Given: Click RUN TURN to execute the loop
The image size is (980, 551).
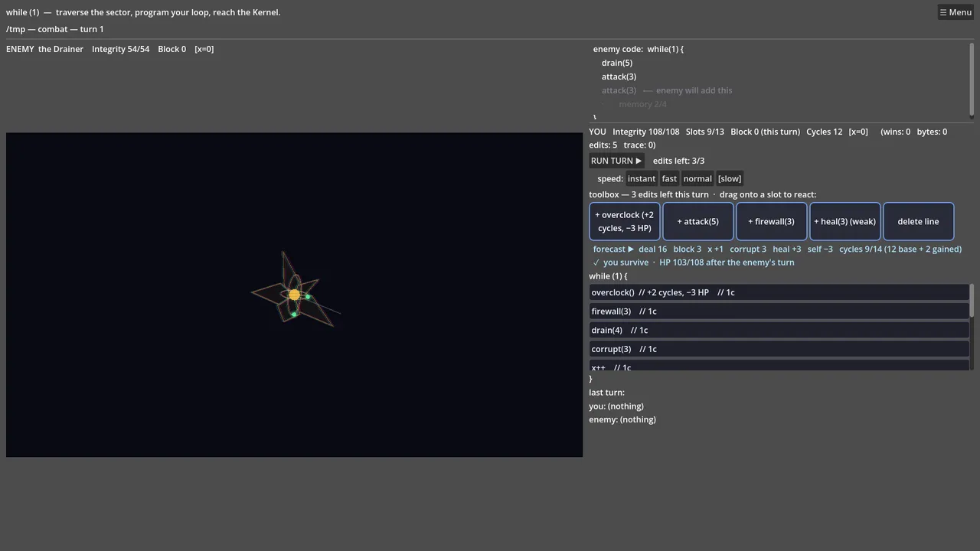Looking at the screenshot, I should (616, 161).
